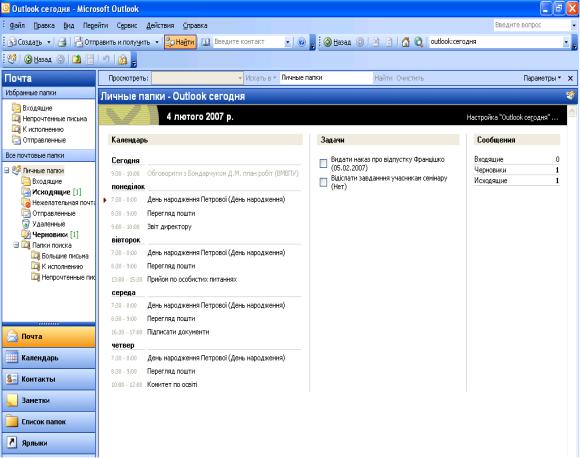Open the Контакты navigation pane
The width and height of the screenshot is (580, 458).
pos(49,379)
